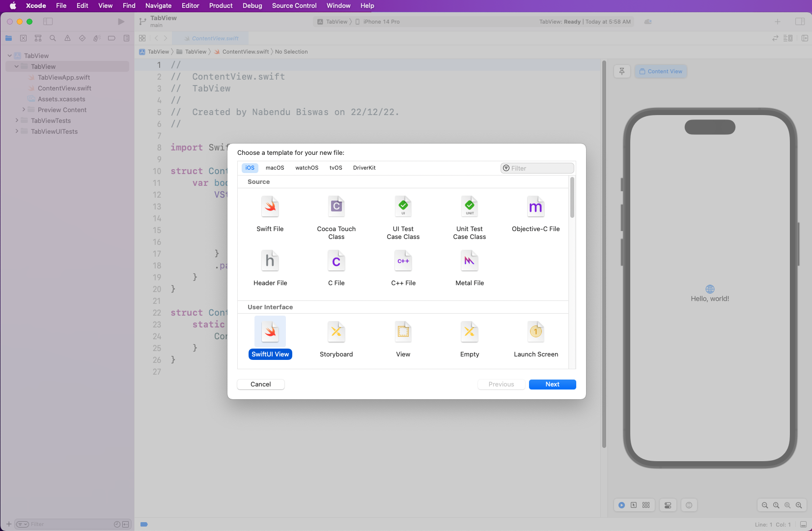Open the Product menu
The width and height of the screenshot is (812, 531).
[x=221, y=6]
